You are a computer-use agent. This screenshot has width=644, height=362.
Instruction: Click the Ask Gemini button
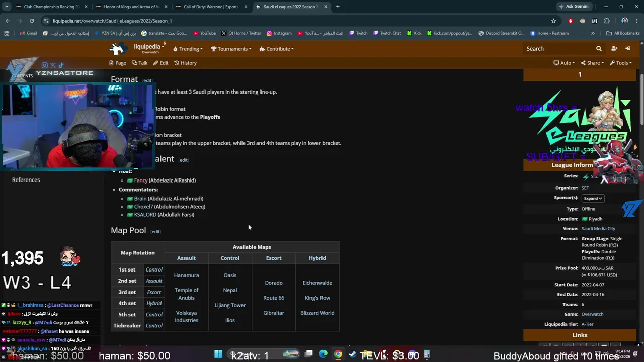[x=574, y=7]
